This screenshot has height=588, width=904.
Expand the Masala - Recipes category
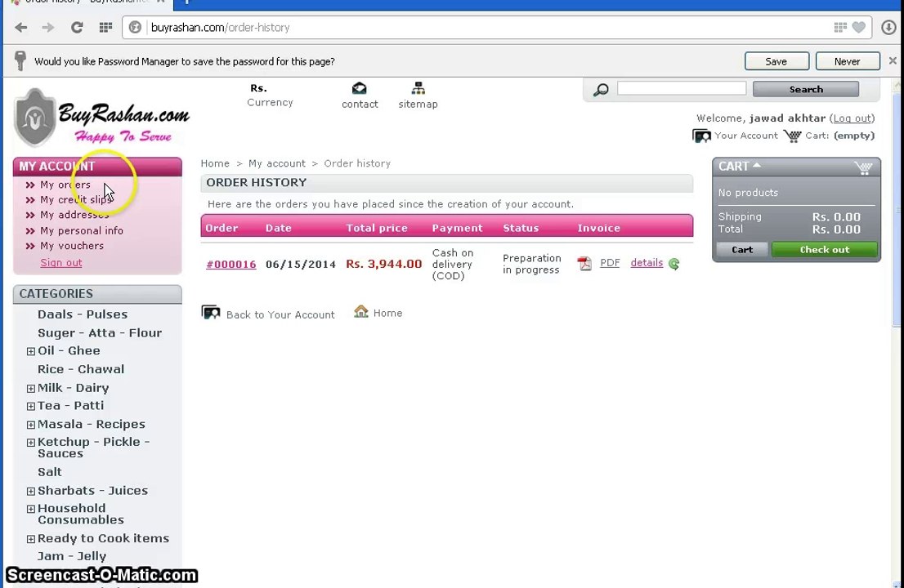[30, 425]
